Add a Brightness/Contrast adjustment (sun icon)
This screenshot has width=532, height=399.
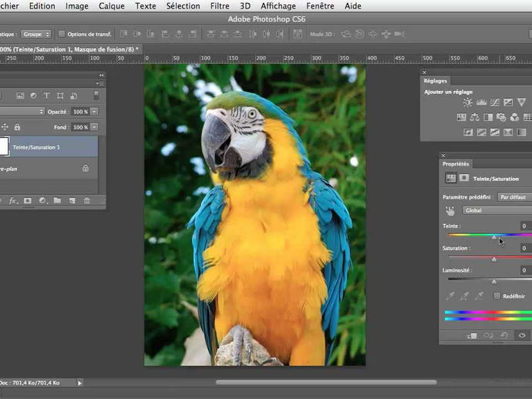pyautogui.click(x=468, y=102)
